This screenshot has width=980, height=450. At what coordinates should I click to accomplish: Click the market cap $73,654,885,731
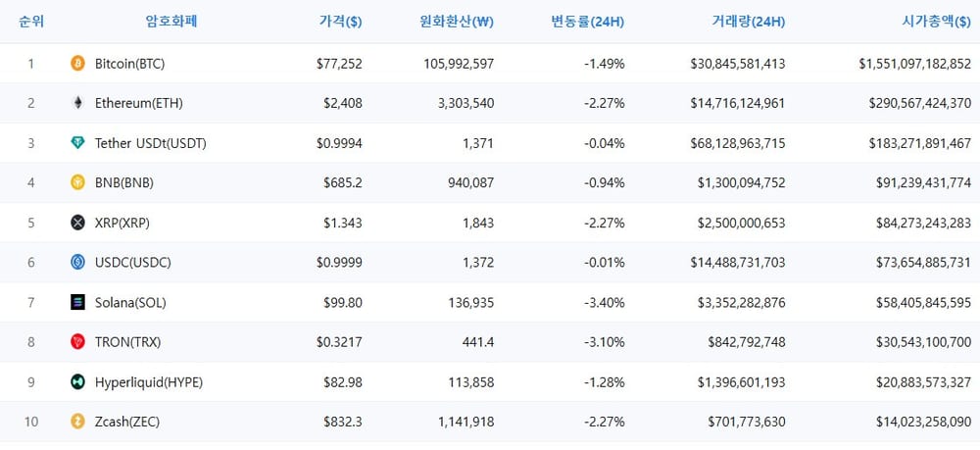(924, 263)
